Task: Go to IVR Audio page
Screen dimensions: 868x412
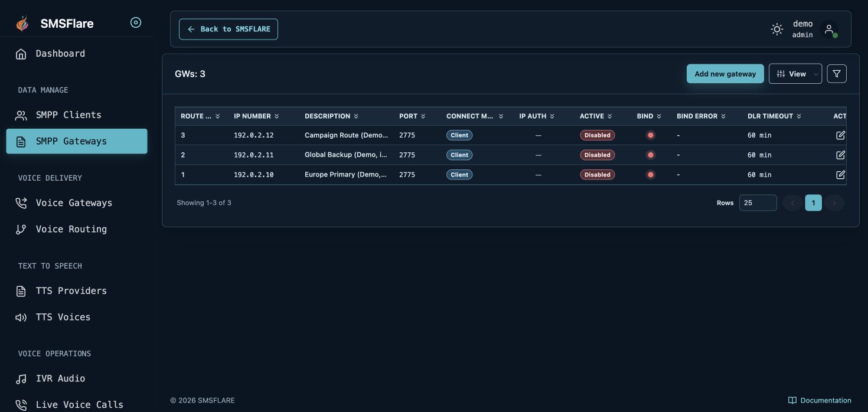Action: point(77,379)
